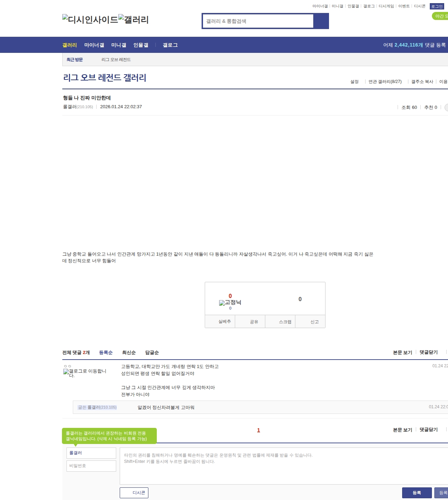448x500 pixels.
Task: Focus the 롤갤러 nickname input field
Action: [x=91, y=453]
